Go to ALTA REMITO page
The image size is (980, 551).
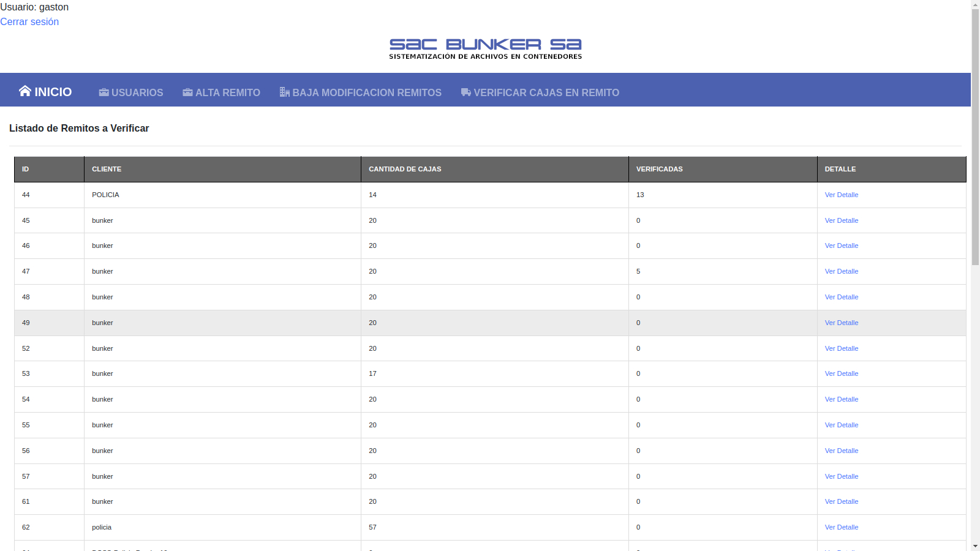click(227, 92)
